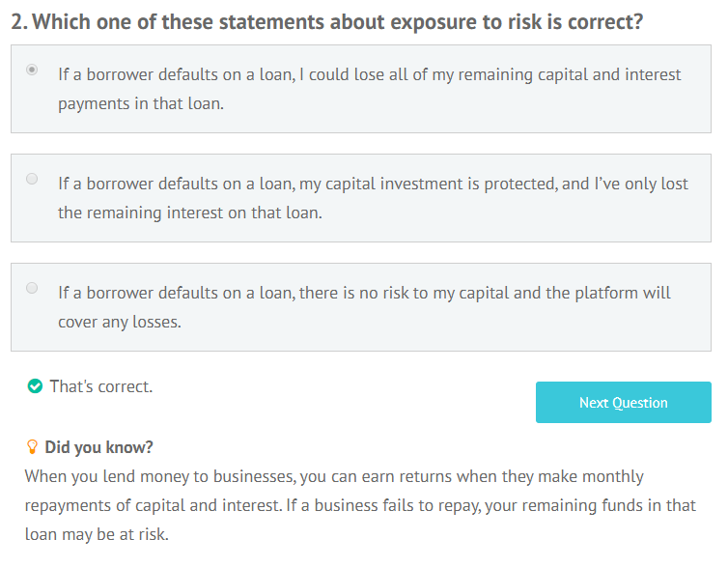
Task: Click the green checkmark correct icon
Action: (35, 386)
